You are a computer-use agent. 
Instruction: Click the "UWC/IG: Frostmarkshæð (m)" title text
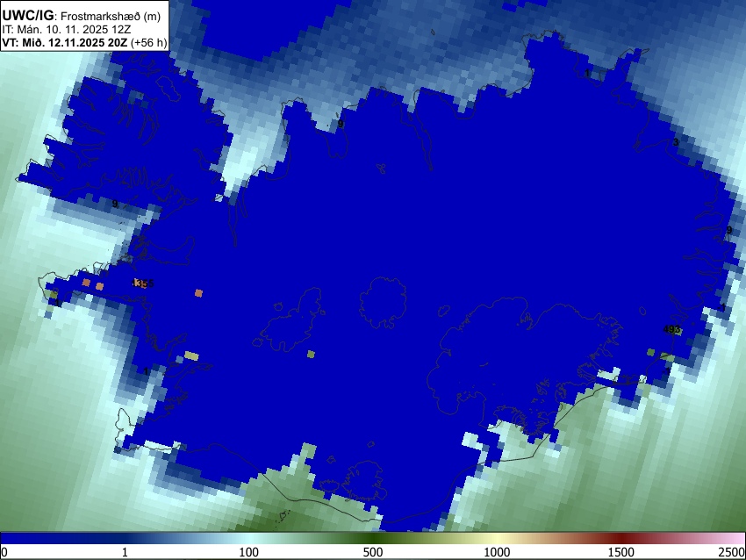(82, 16)
